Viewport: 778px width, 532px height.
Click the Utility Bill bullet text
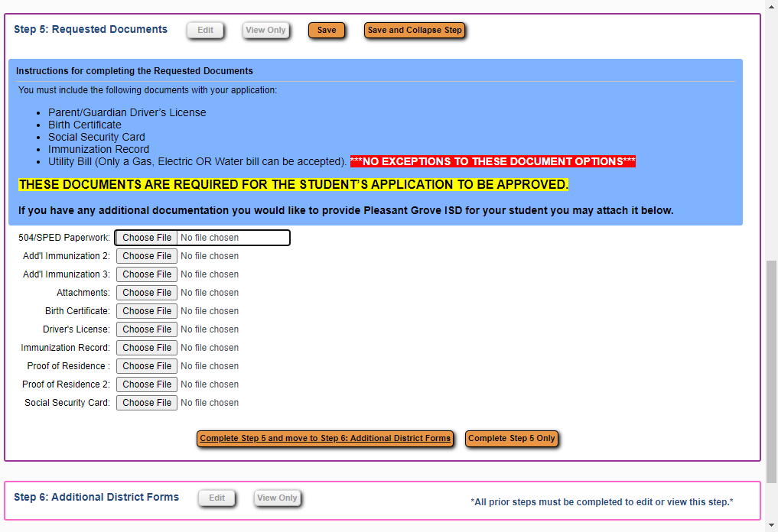[x=197, y=161]
